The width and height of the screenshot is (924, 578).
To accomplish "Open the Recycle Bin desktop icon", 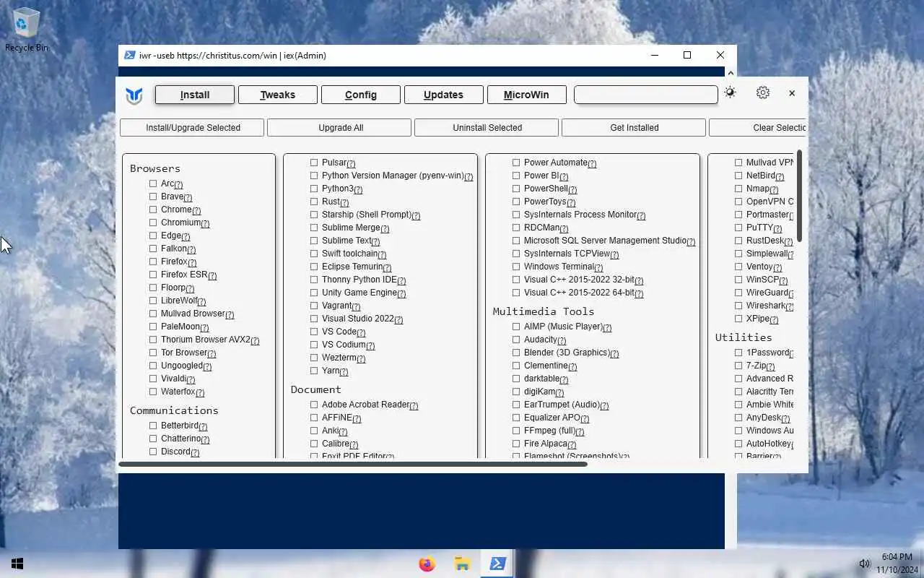I will click(x=26, y=30).
